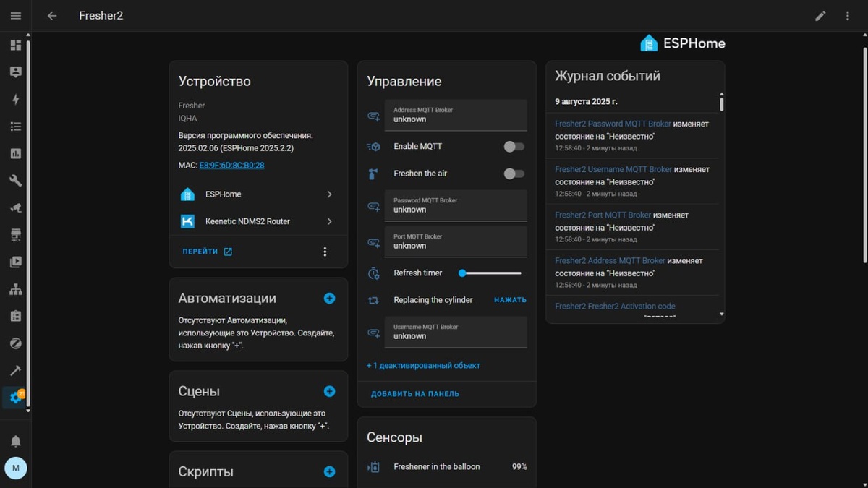Click the Address MQTT Broker input field
The width and height of the screenshot is (868, 488).
pos(456,116)
